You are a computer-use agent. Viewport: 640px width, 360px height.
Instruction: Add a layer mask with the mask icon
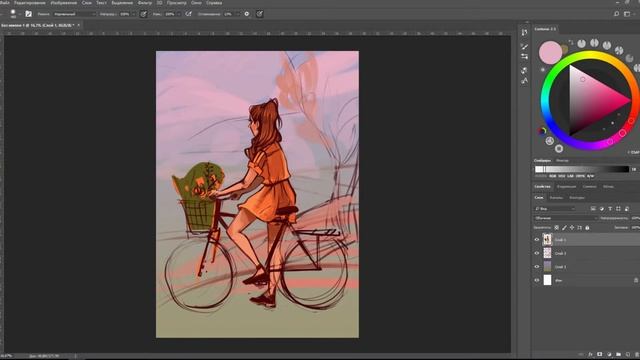[x=600, y=354]
